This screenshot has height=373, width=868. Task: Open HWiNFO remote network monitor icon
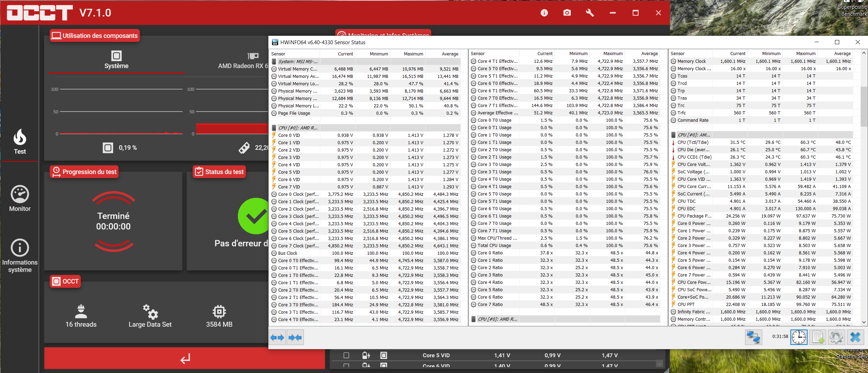click(x=753, y=337)
